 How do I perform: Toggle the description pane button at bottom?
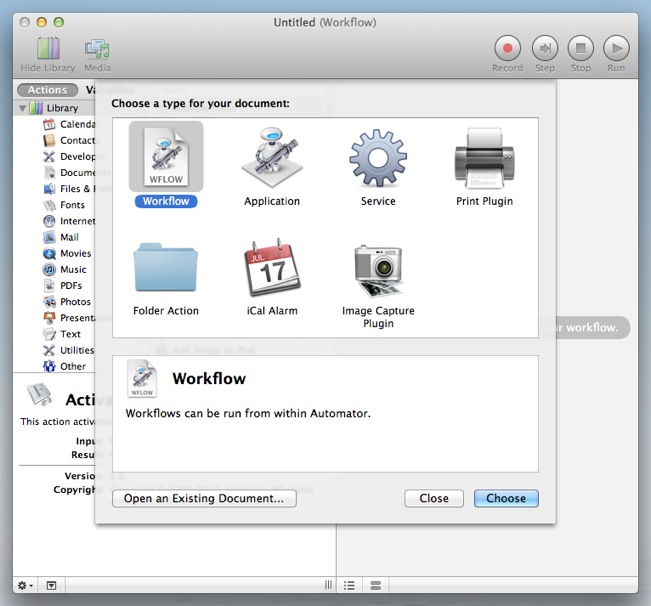[51, 585]
